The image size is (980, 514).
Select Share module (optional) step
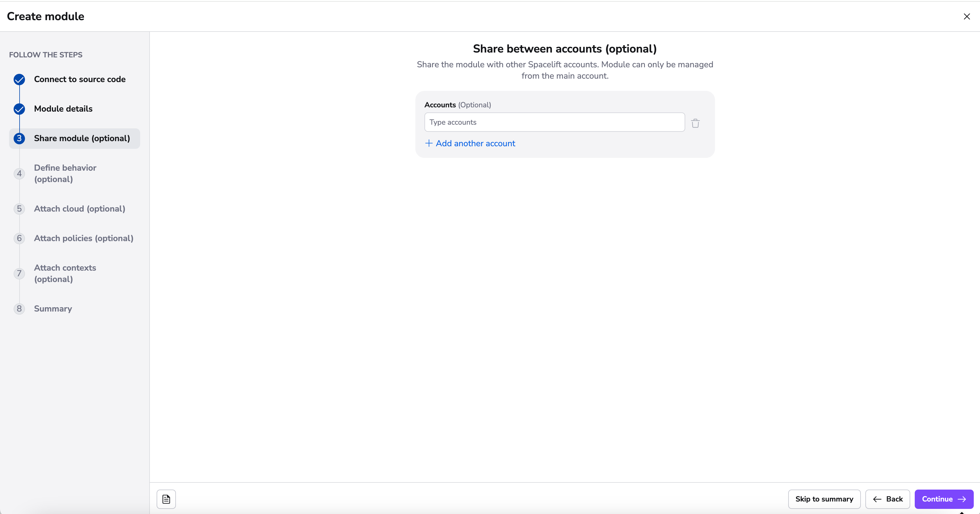pos(82,138)
